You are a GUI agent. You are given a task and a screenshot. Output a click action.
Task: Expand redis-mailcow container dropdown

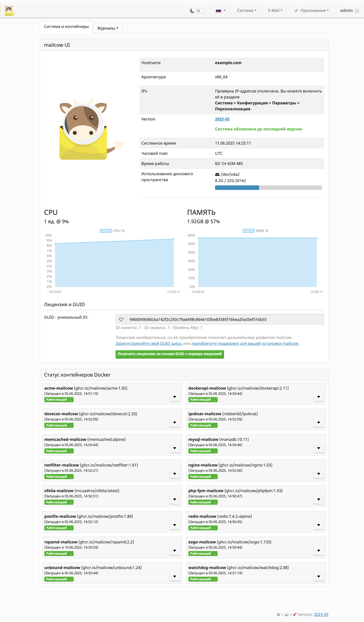[x=319, y=525]
